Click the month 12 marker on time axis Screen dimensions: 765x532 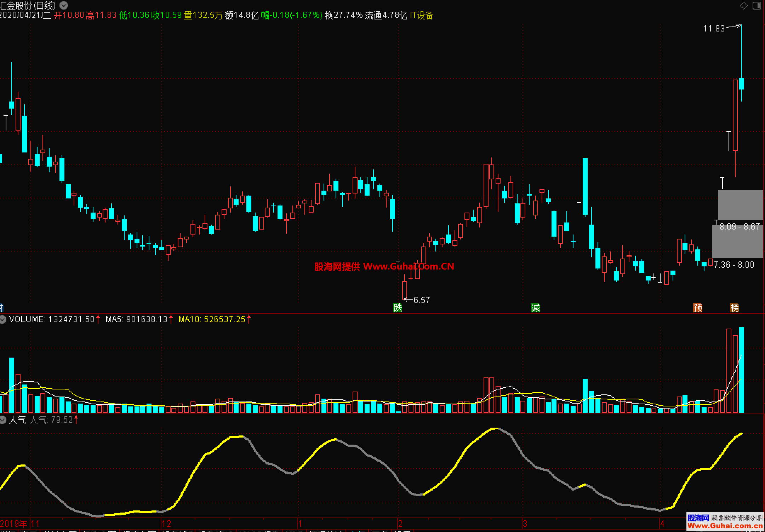[166, 524]
